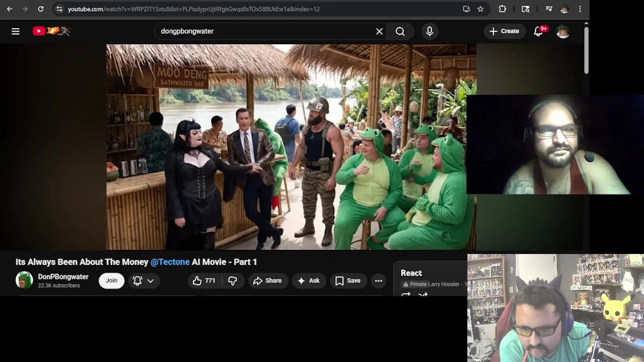
Task: Click the magnifier search button
Action: click(400, 31)
